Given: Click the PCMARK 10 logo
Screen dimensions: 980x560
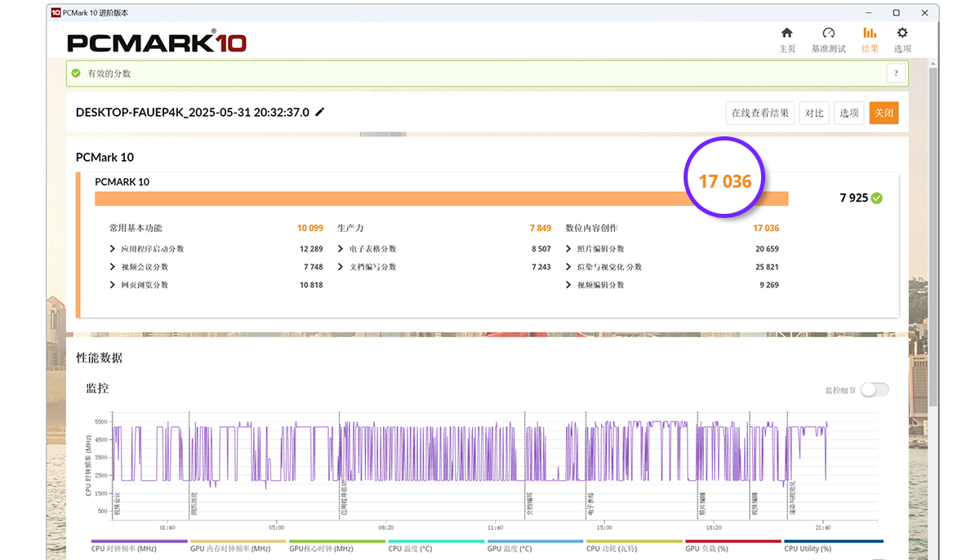Looking at the screenshot, I should pyautogui.click(x=155, y=42).
